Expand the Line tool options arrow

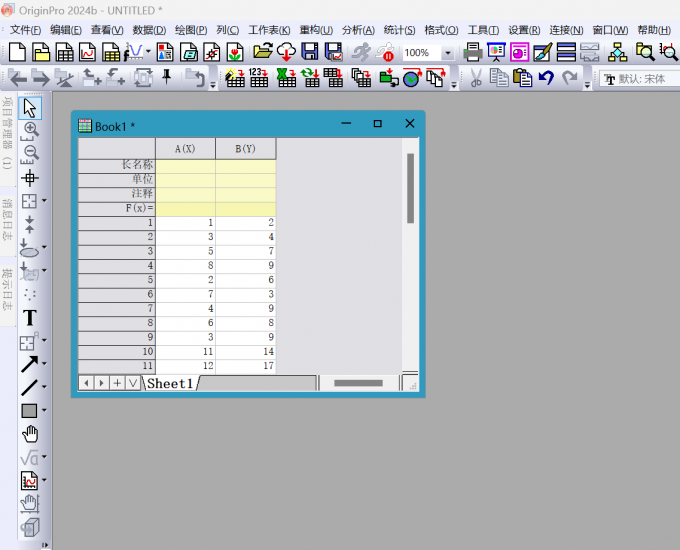(x=44, y=387)
